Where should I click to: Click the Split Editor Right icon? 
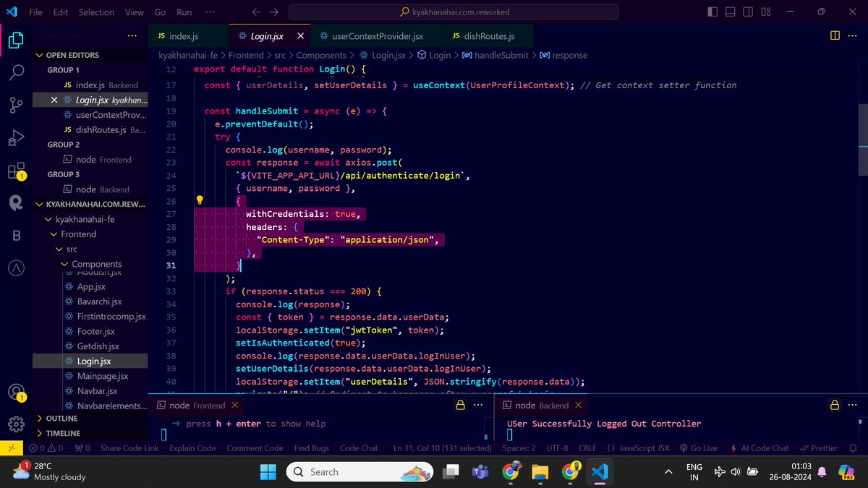pyautogui.click(x=835, y=35)
